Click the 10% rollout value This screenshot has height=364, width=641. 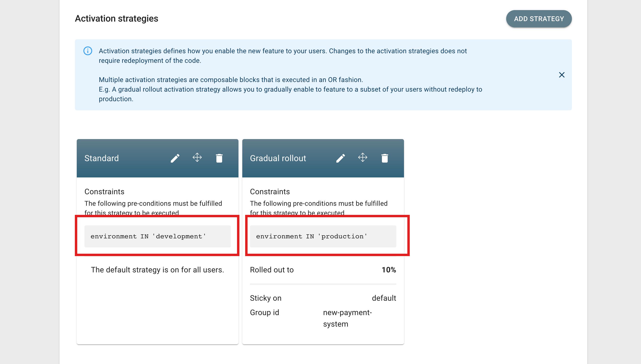pyautogui.click(x=389, y=270)
